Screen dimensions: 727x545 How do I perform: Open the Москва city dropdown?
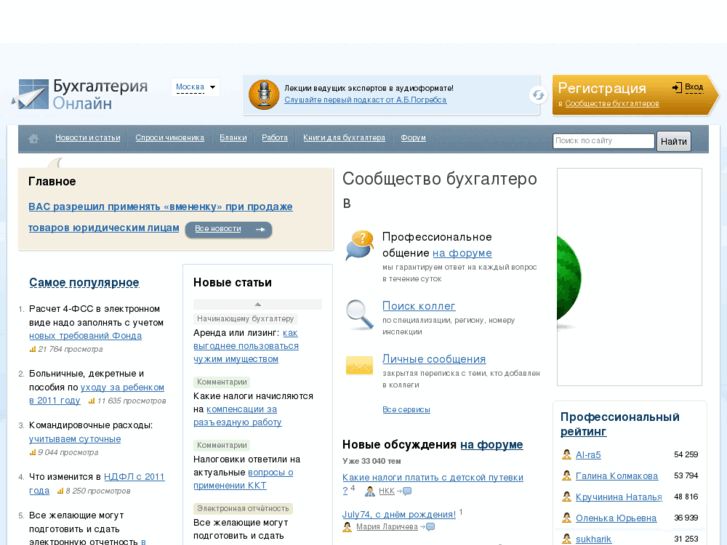click(195, 87)
